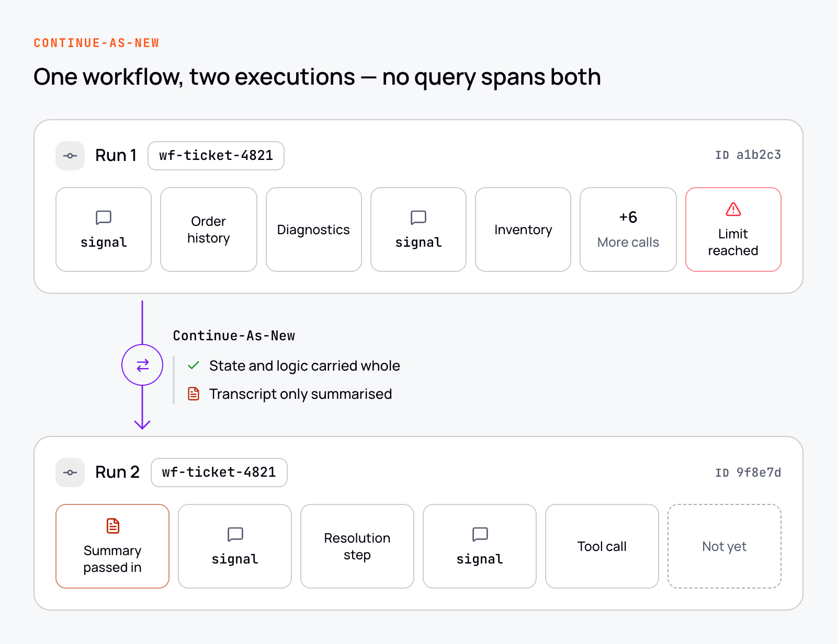Click the green checkmark beside State and logic

194,365
